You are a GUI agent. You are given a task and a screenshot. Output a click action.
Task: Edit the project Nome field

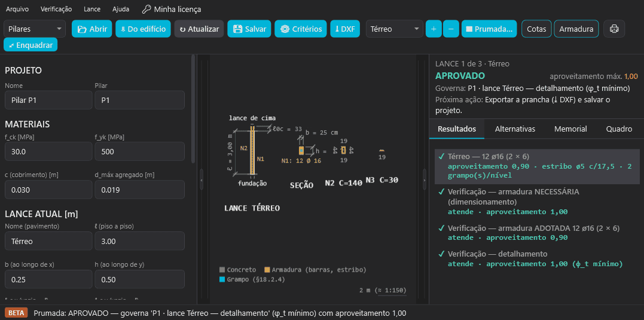(x=48, y=100)
